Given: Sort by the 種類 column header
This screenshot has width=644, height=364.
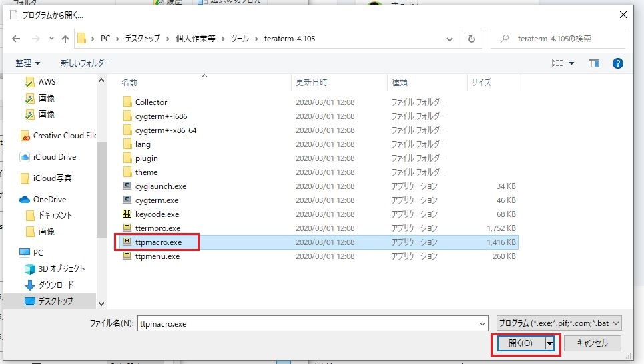Looking at the screenshot, I should pyautogui.click(x=400, y=83).
